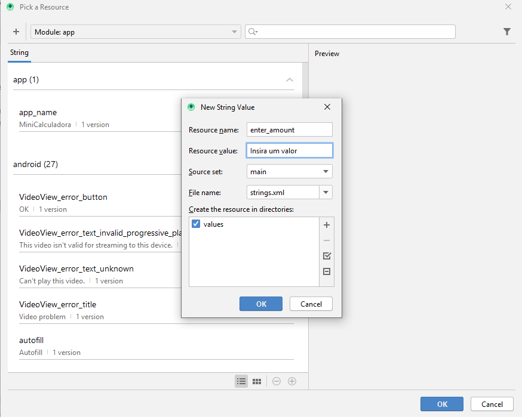Select all directories icon
The image size is (522, 420).
327,256
